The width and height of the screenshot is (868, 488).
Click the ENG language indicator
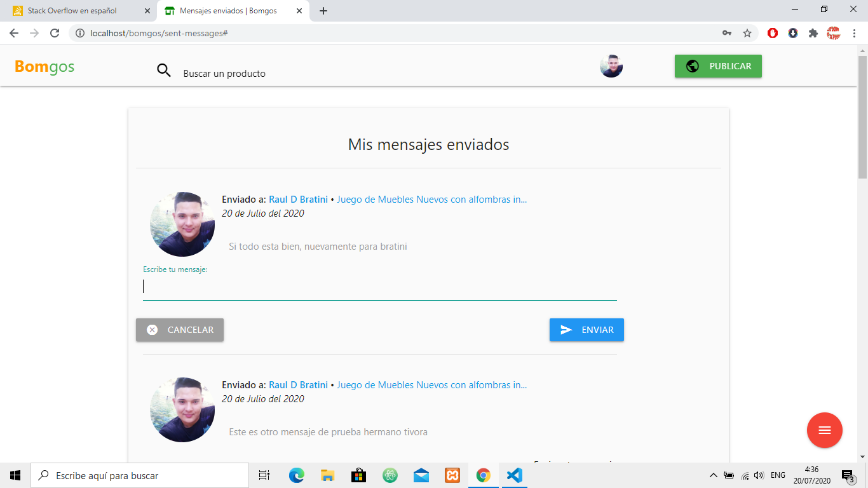tap(778, 475)
